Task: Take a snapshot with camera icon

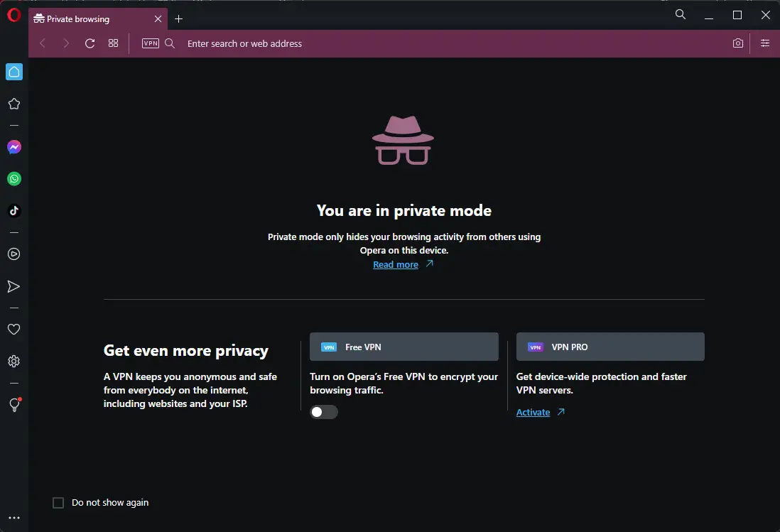Action: pyautogui.click(x=737, y=43)
